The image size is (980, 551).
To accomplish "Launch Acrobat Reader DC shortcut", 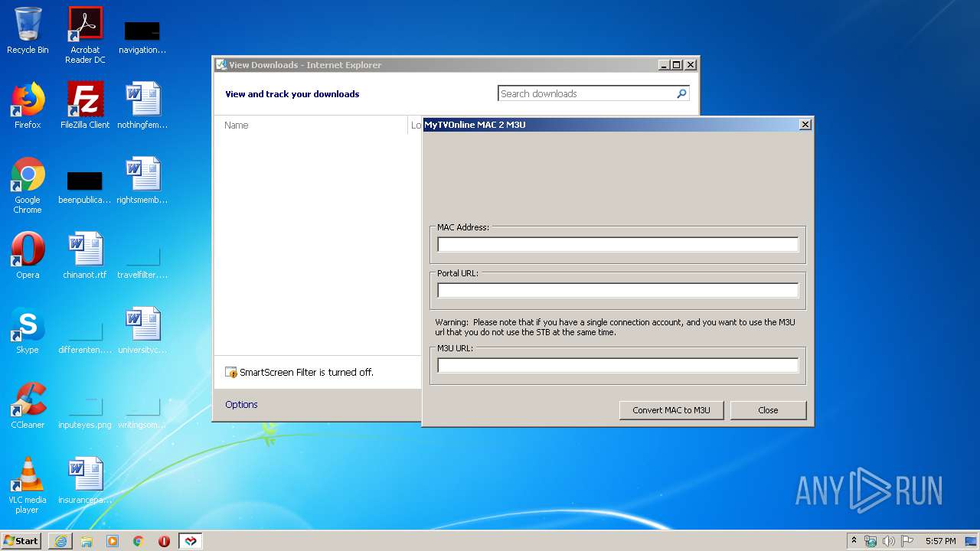I will click(x=85, y=34).
